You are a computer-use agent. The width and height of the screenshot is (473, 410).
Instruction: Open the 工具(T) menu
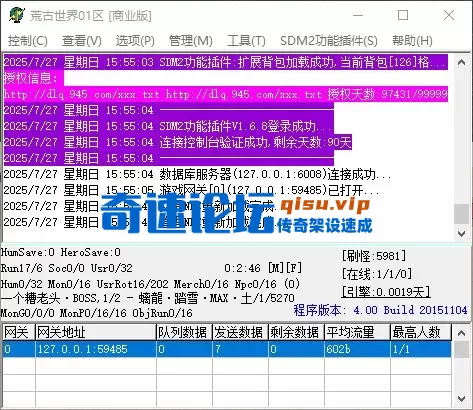246,41
